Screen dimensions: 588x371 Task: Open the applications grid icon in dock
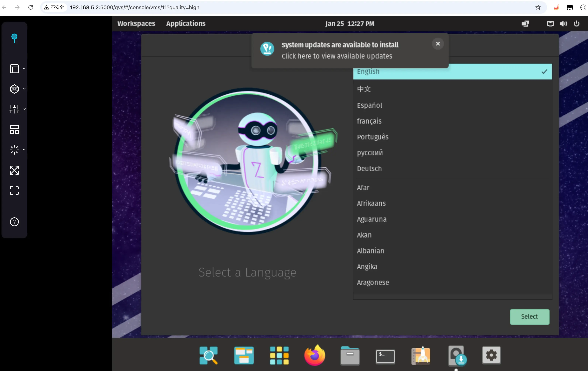[279, 355]
